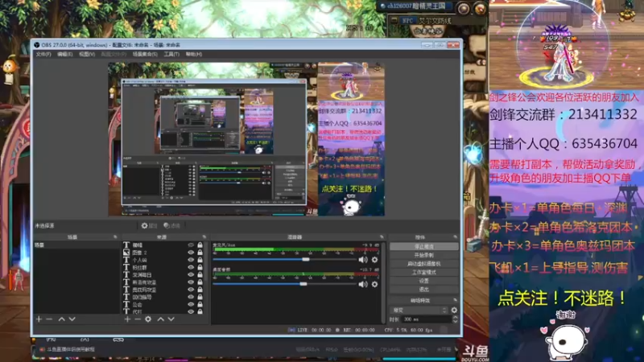Viewport: 644px width, 362px height.
Task: Move the source down in the list
Action: point(171,319)
